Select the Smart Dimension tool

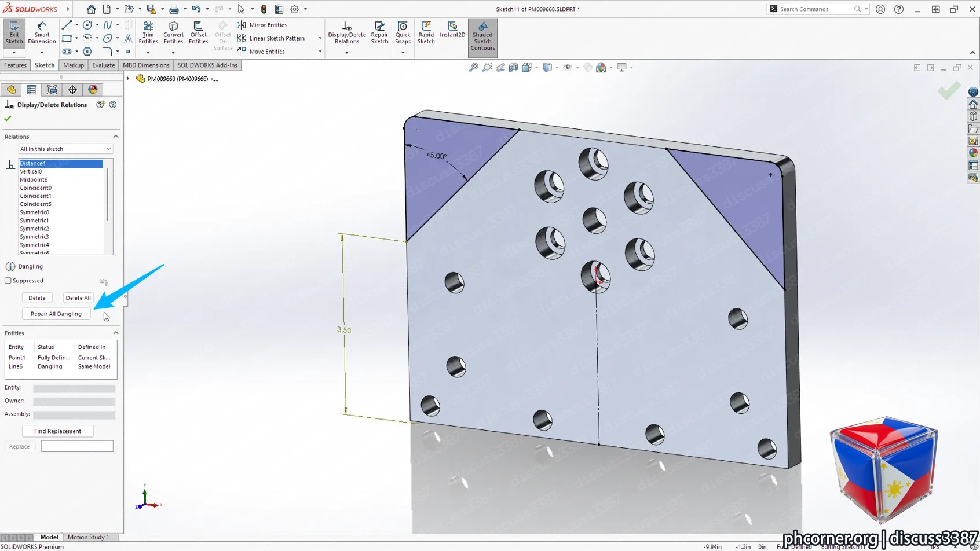click(x=42, y=33)
